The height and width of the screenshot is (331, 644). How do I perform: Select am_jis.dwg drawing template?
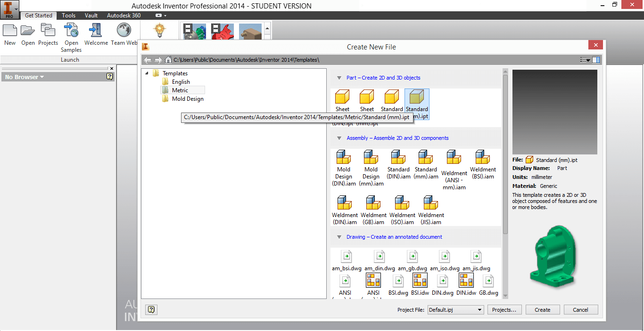476,261
